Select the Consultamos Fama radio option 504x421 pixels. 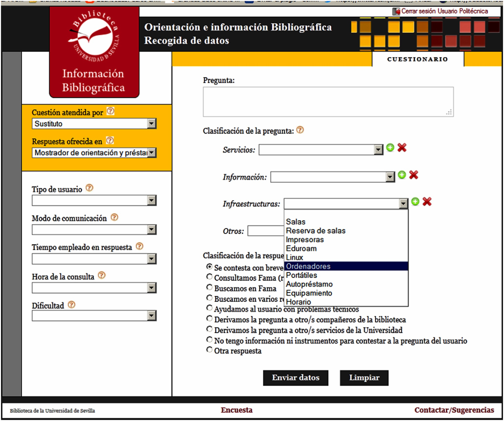[x=209, y=277]
